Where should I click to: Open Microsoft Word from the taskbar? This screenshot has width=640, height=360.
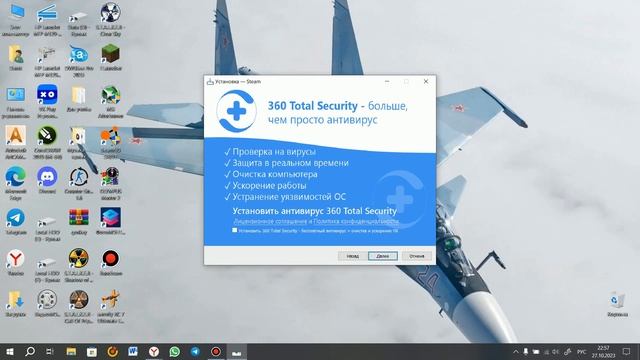(133, 351)
